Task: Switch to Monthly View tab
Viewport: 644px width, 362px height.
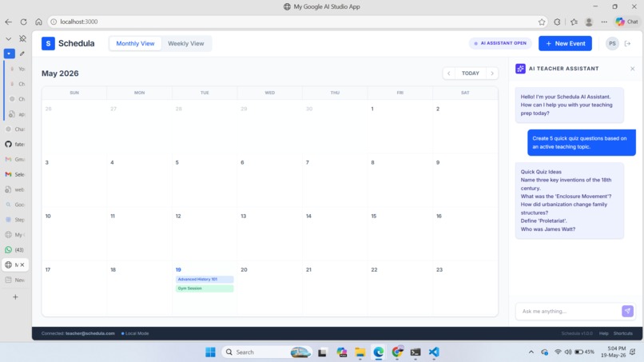Action: (135, 43)
